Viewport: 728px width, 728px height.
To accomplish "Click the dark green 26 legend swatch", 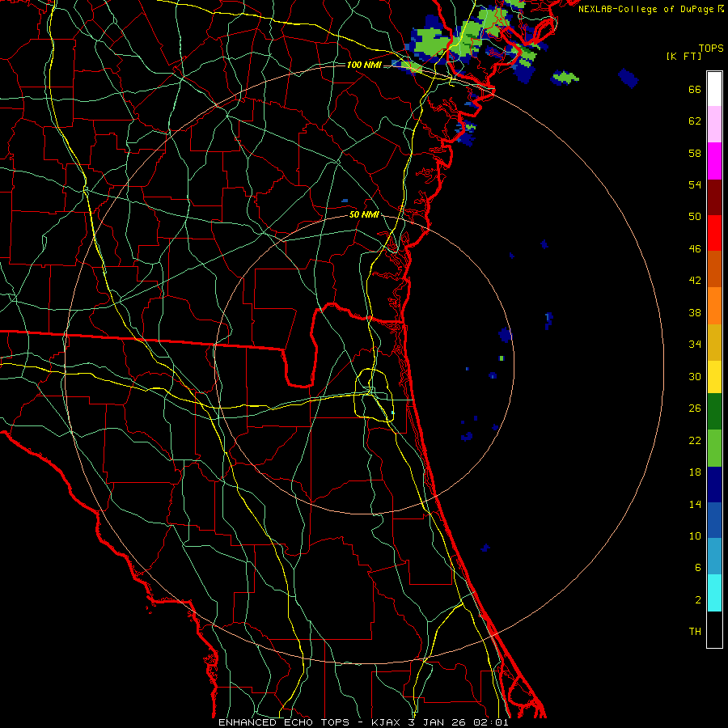I will [714, 412].
